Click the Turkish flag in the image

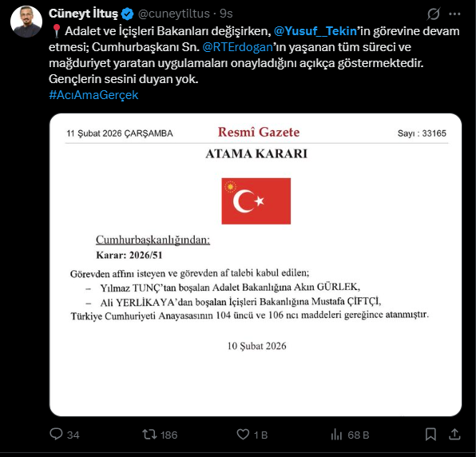(x=256, y=201)
